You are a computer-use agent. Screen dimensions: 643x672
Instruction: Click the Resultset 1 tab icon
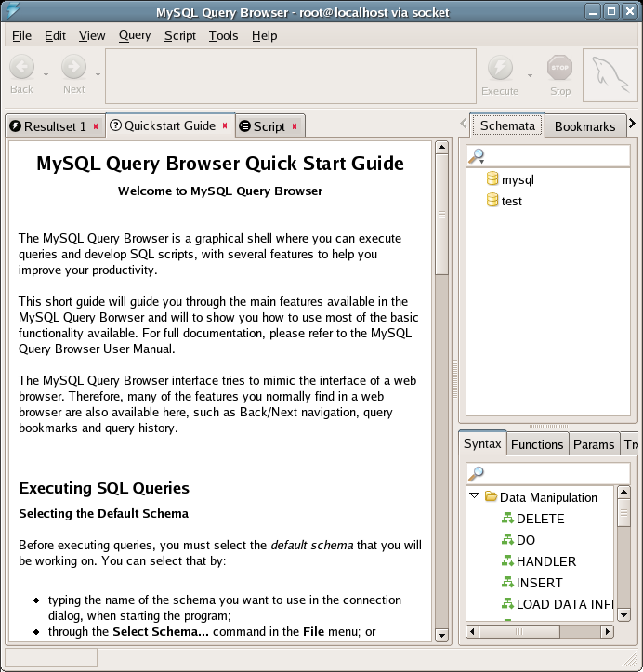point(16,126)
